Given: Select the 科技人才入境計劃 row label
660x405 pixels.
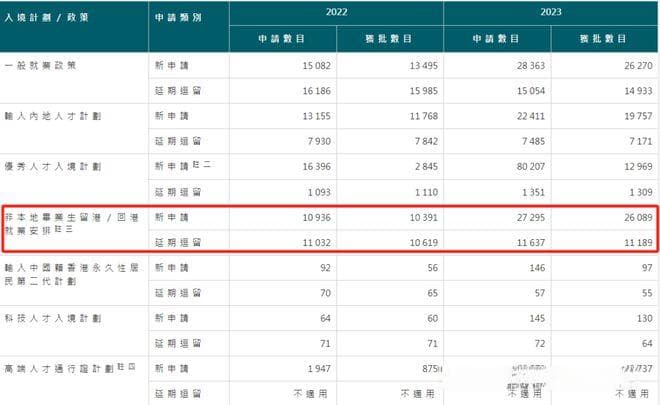Looking at the screenshot, I should coord(53,318).
